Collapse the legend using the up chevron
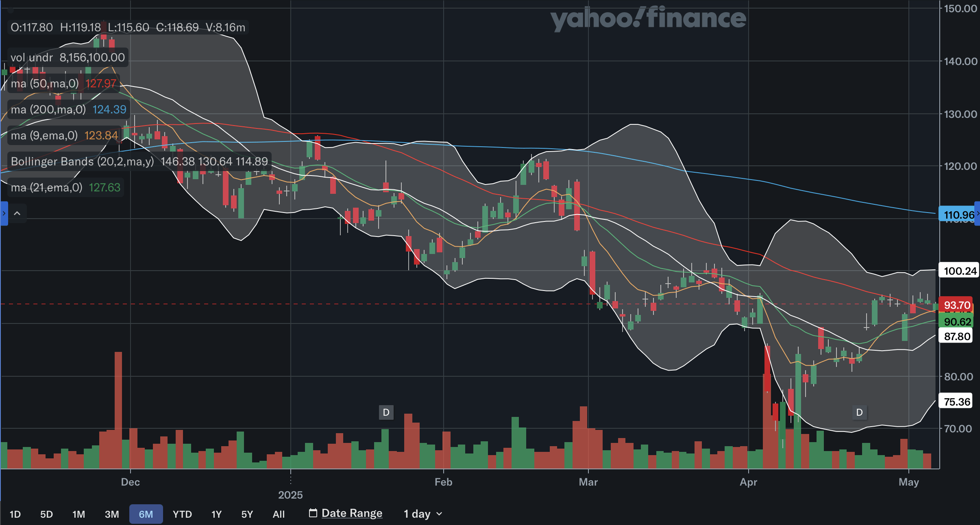The width and height of the screenshot is (980, 525). tap(17, 213)
